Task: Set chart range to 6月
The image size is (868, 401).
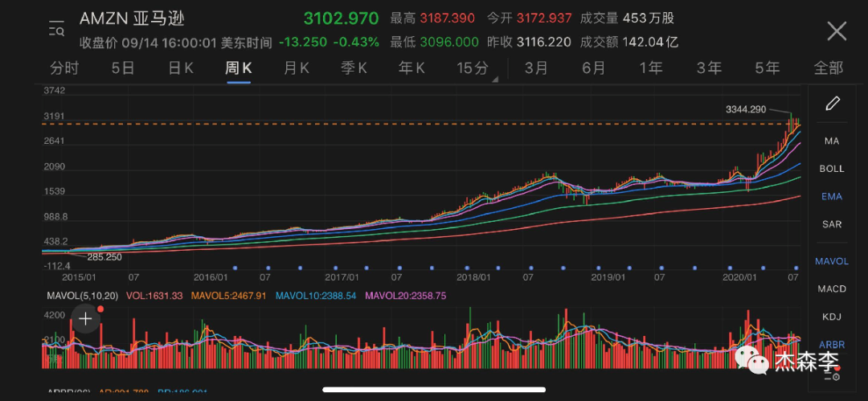Action: [593, 68]
